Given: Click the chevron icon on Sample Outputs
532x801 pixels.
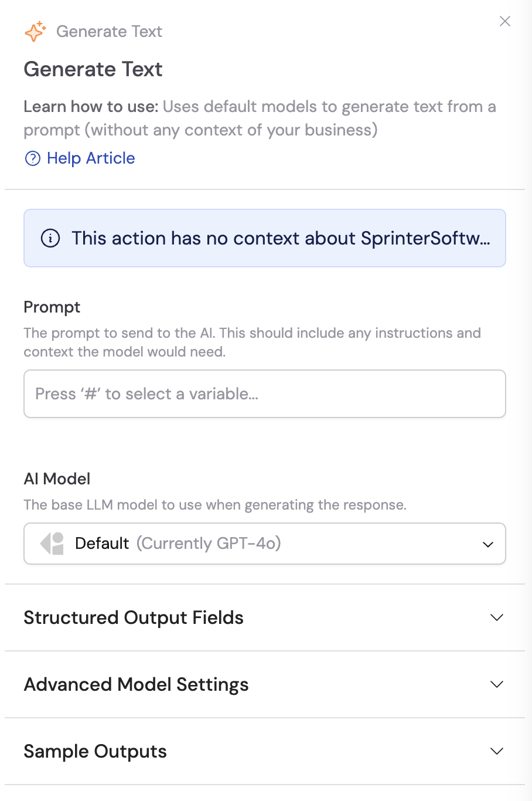Looking at the screenshot, I should point(496,751).
